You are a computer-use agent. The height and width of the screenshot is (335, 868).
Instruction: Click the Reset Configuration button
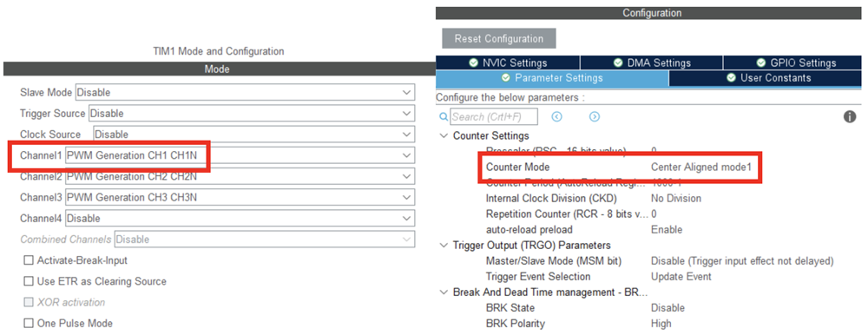pyautogui.click(x=499, y=39)
